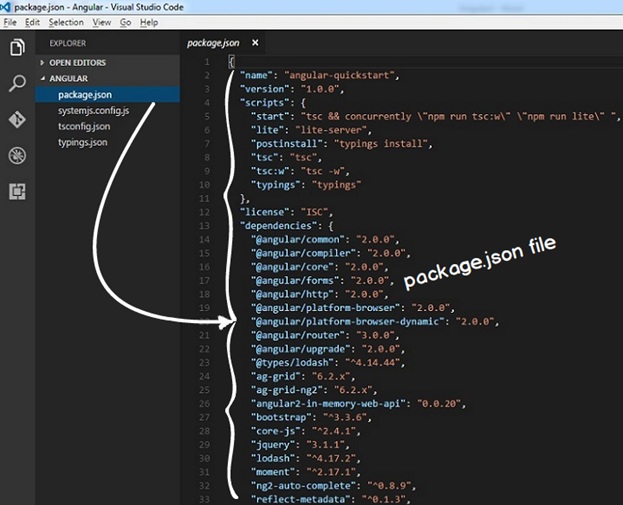Click line number 13 in the gutter
The height and width of the screenshot is (505, 623).
[204, 226]
